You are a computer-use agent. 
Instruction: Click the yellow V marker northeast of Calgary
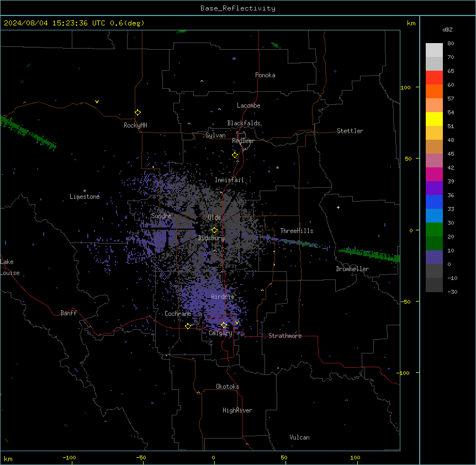pyautogui.click(x=237, y=323)
